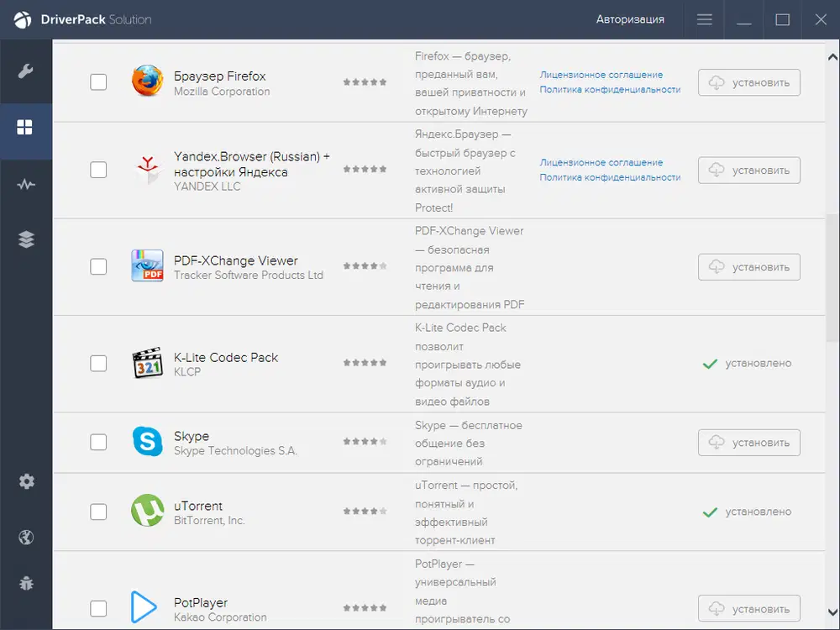The width and height of the screenshot is (840, 630).
Task: Click the bug report icon in sidebar
Action: pos(26,583)
